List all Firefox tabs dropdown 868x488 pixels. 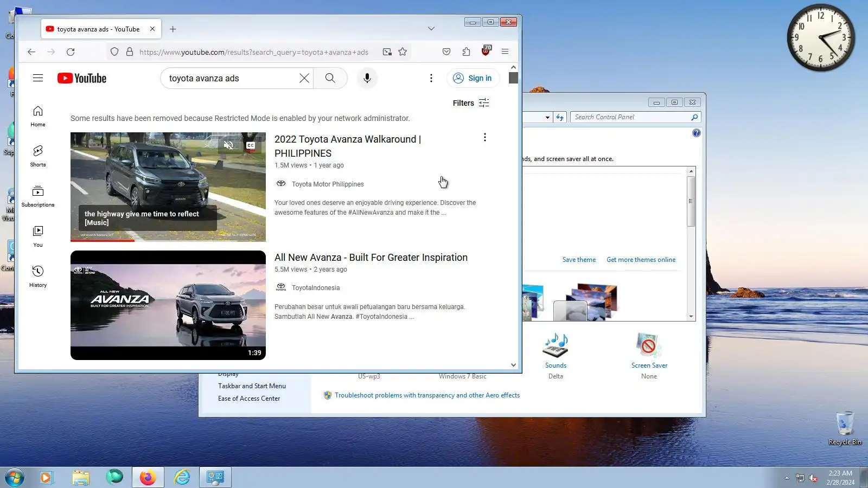(431, 29)
